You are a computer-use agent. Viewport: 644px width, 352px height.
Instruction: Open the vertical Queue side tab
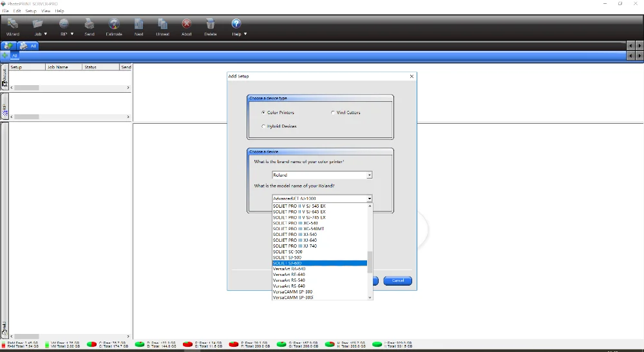tap(5, 77)
